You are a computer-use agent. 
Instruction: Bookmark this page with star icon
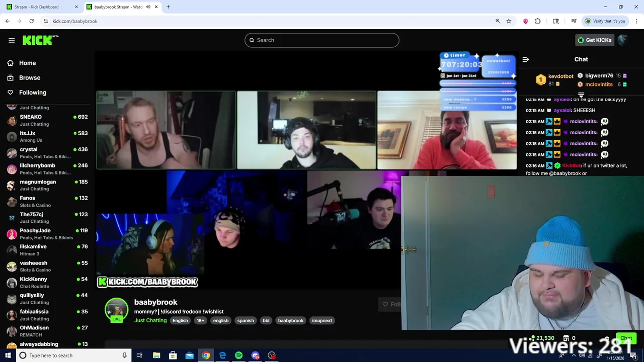[x=509, y=21]
